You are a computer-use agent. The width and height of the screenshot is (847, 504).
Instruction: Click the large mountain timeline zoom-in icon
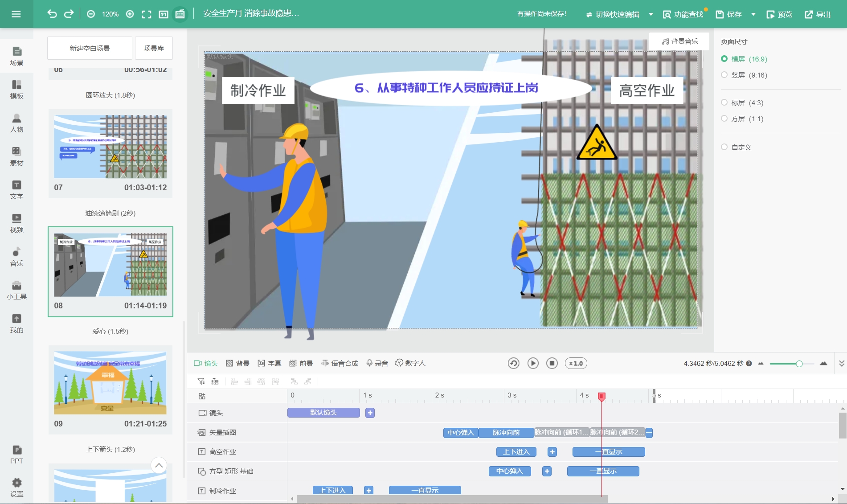(x=823, y=363)
